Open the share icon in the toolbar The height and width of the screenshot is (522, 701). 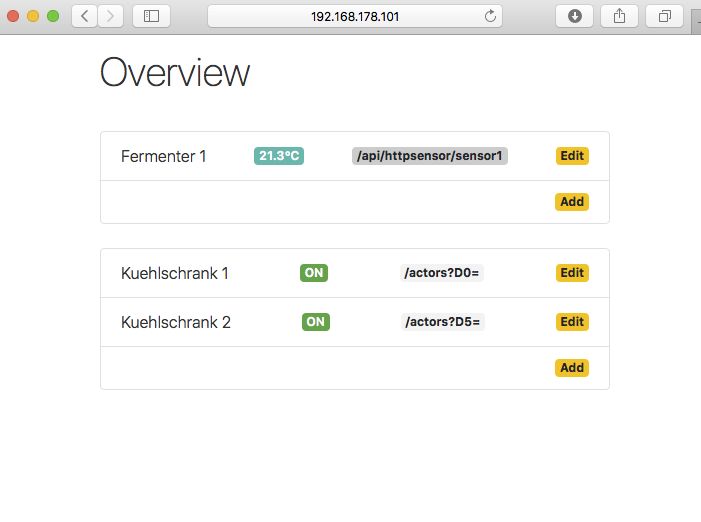[x=619, y=17]
